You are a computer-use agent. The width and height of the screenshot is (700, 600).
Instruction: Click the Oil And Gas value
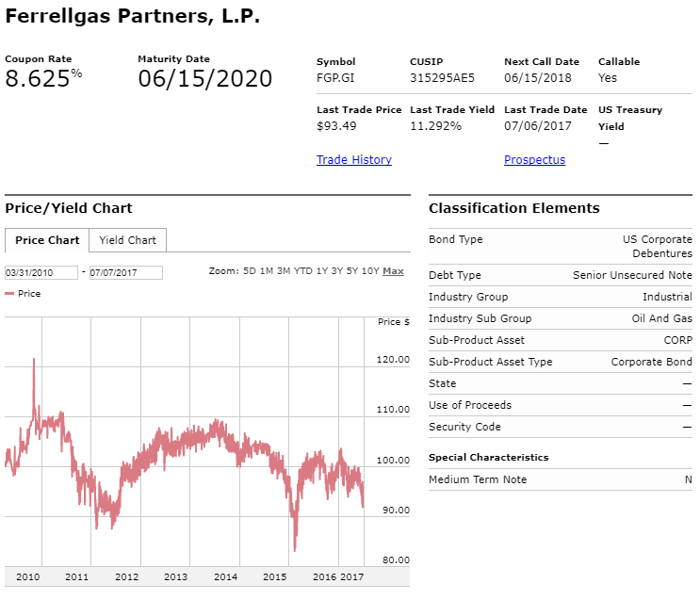[x=662, y=318]
